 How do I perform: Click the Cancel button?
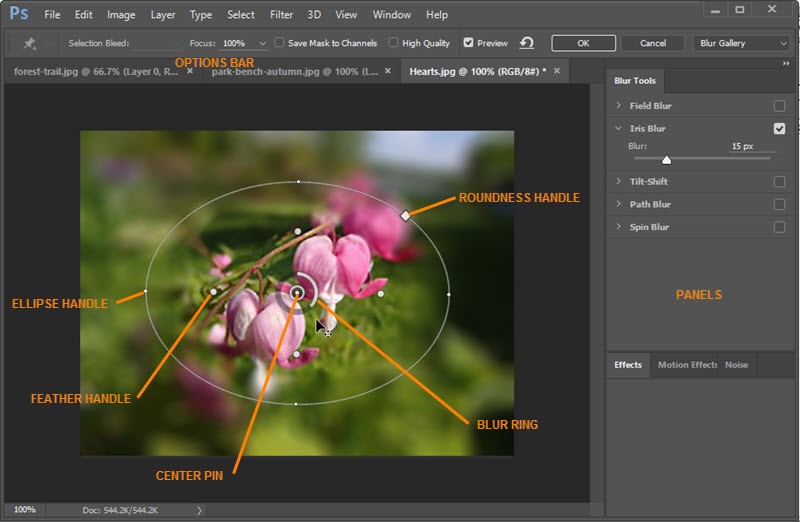tap(653, 43)
